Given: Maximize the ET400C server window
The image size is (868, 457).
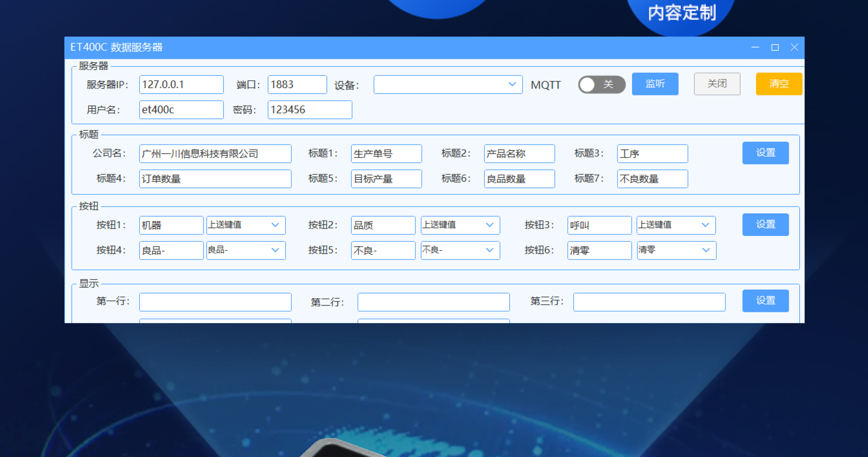Looking at the screenshot, I should point(775,47).
